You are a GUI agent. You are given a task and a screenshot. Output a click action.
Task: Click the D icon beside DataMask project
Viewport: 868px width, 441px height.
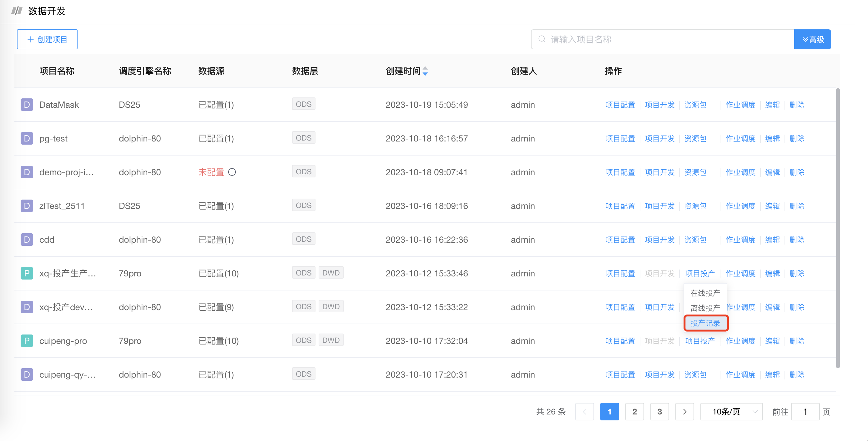pyautogui.click(x=27, y=105)
